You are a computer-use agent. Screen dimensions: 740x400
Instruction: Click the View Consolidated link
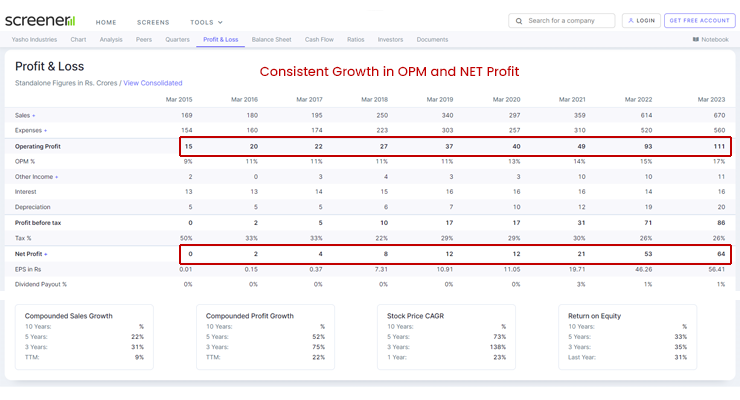click(153, 83)
